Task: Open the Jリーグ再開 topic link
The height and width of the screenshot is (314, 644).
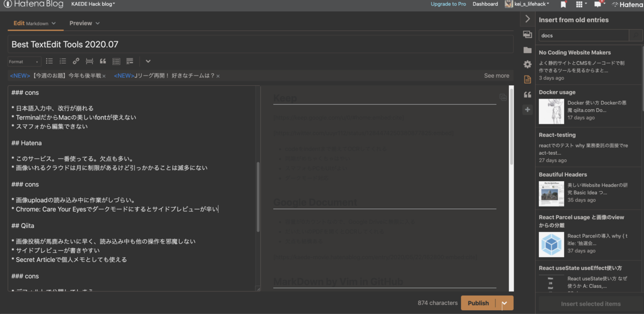Action: click(164, 76)
